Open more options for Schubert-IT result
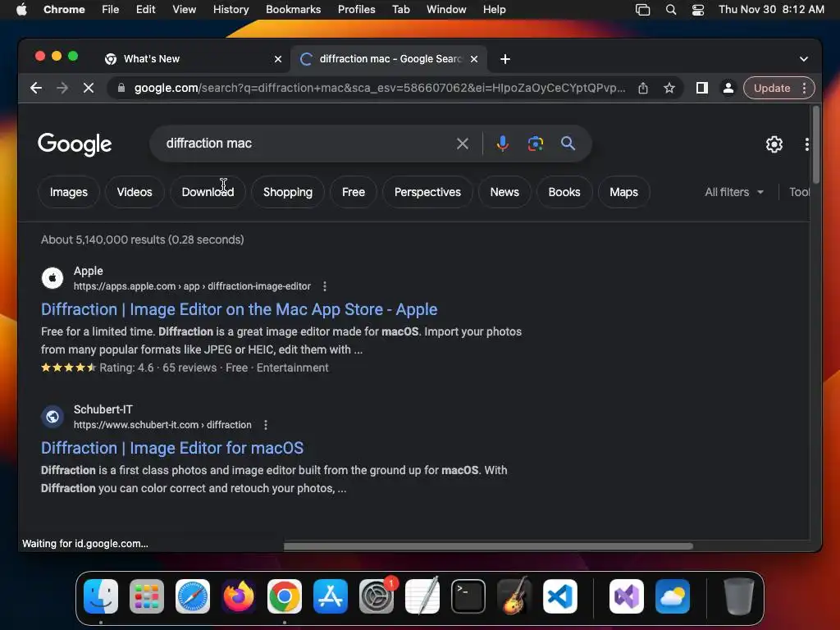The height and width of the screenshot is (630, 840). 266,425
